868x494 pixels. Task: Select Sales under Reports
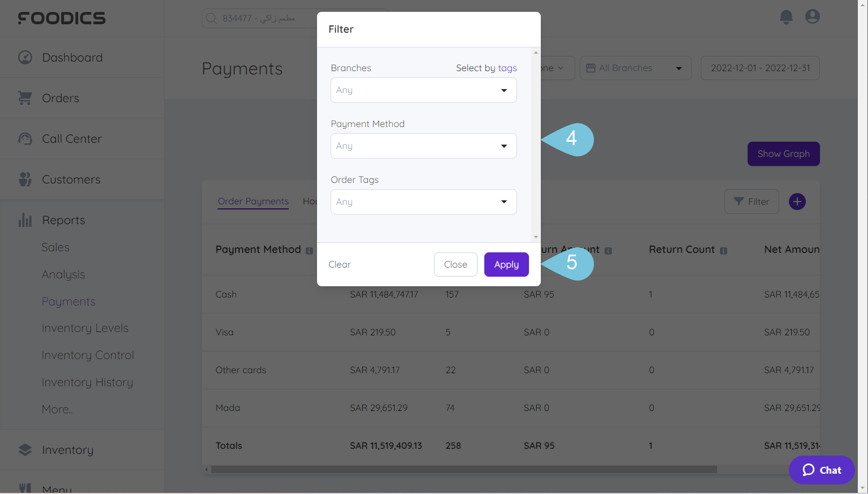55,247
